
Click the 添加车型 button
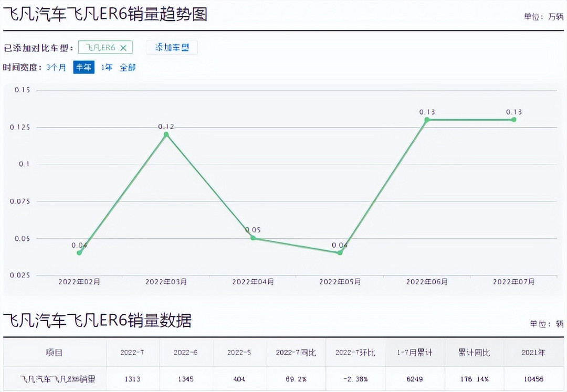172,47
